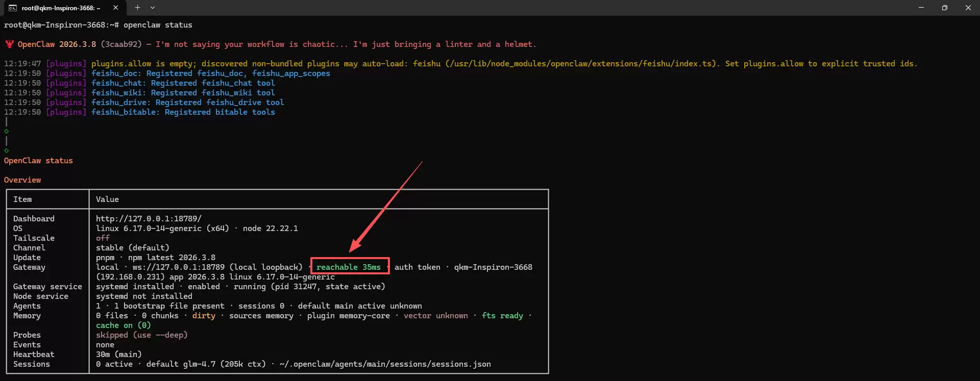Click the 'openclaw status' command text
Image resolution: width=980 pixels, height=381 pixels.
(158, 25)
